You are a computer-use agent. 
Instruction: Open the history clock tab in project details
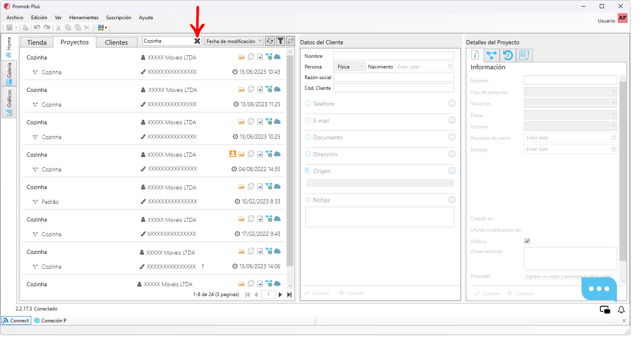click(x=508, y=55)
